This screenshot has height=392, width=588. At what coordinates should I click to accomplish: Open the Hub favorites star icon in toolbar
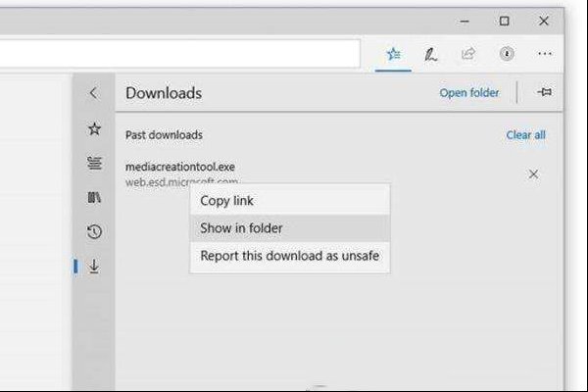coord(393,55)
